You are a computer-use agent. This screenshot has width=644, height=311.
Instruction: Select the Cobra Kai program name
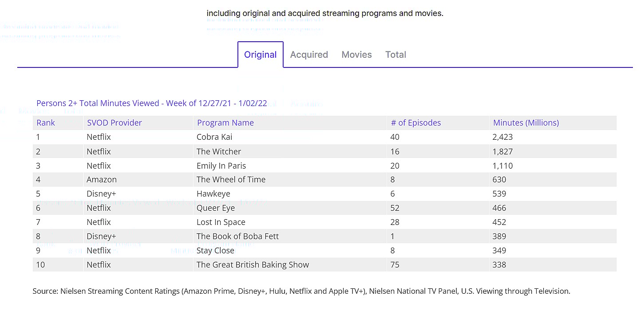214,137
